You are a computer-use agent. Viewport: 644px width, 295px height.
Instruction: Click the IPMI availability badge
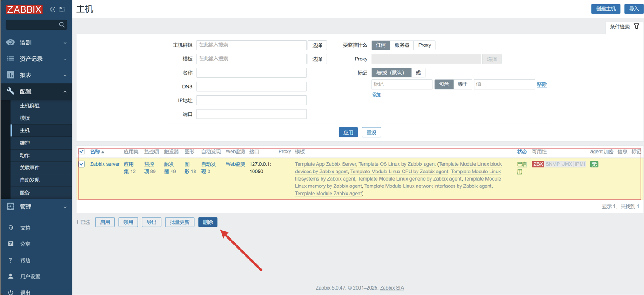[580, 164]
